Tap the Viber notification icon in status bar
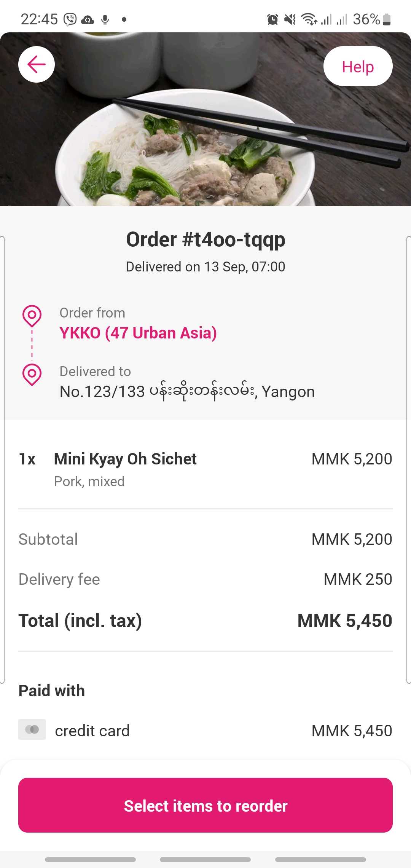411x868 pixels. pos(70,19)
